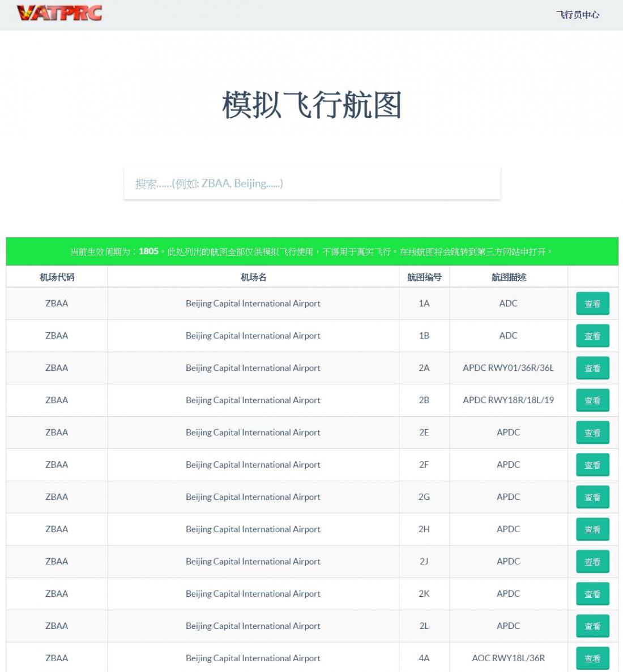View ZBAA chart 1A ADC
Viewport: 623px width, 672px height.
pyautogui.click(x=592, y=303)
